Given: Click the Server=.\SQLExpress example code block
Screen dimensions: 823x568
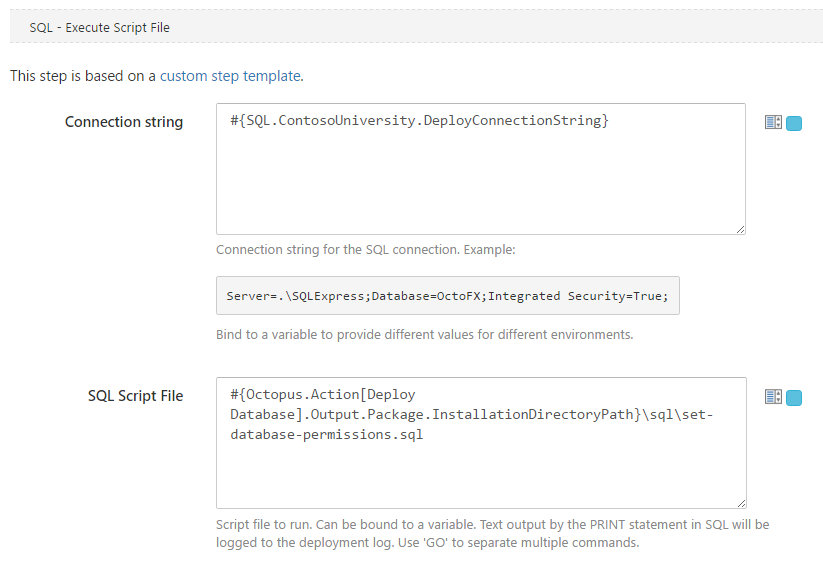Looking at the screenshot, I should pos(447,296).
